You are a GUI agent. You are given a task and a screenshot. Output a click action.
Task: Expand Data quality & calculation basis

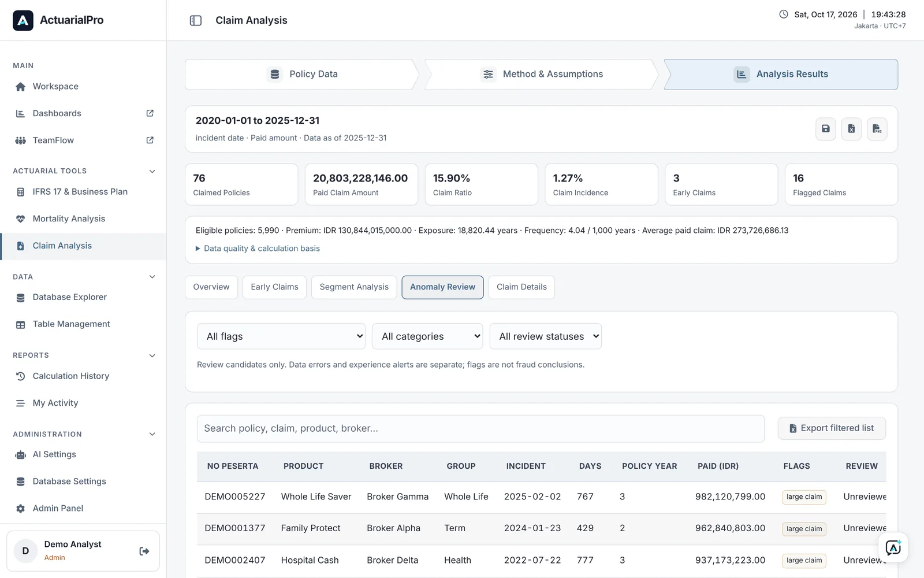(x=258, y=249)
